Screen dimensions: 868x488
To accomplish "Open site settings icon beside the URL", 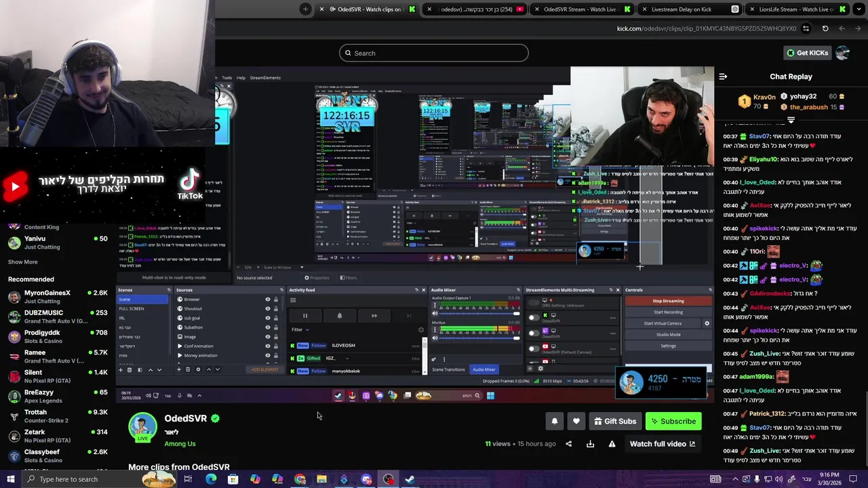I will pyautogui.click(x=806, y=28).
